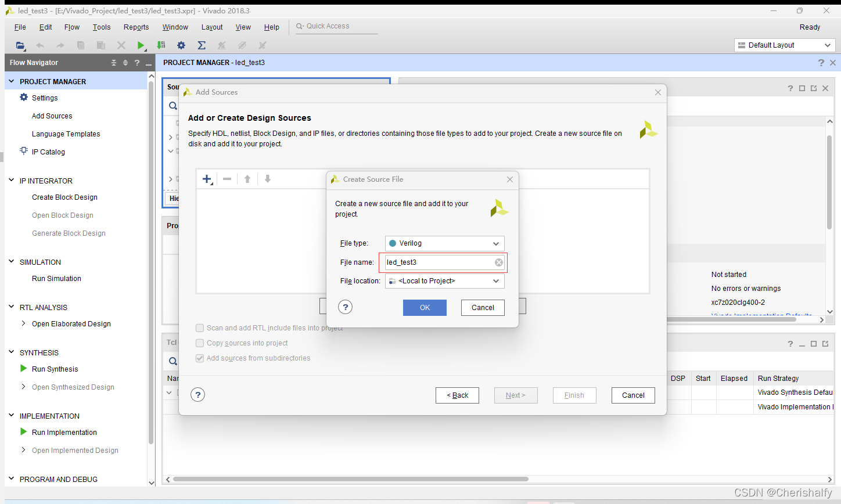Click the Settings gear in Project Manager
This screenshot has width=841, height=504.
point(24,98)
